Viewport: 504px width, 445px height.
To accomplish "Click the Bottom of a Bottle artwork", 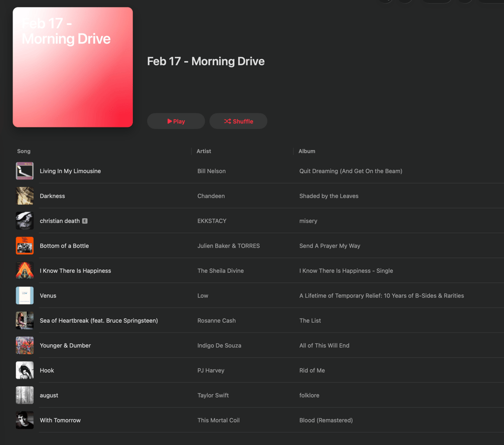I will pyautogui.click(x=25, y=246).
